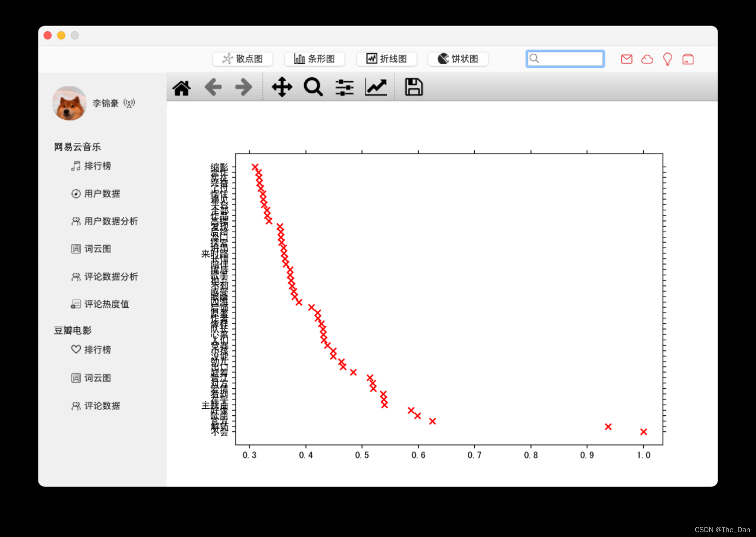Image resolution: width=756 pixels, height=537 pixels.
Task: Click the clock icon beside 用户数据
Action: tap(76, 194)
